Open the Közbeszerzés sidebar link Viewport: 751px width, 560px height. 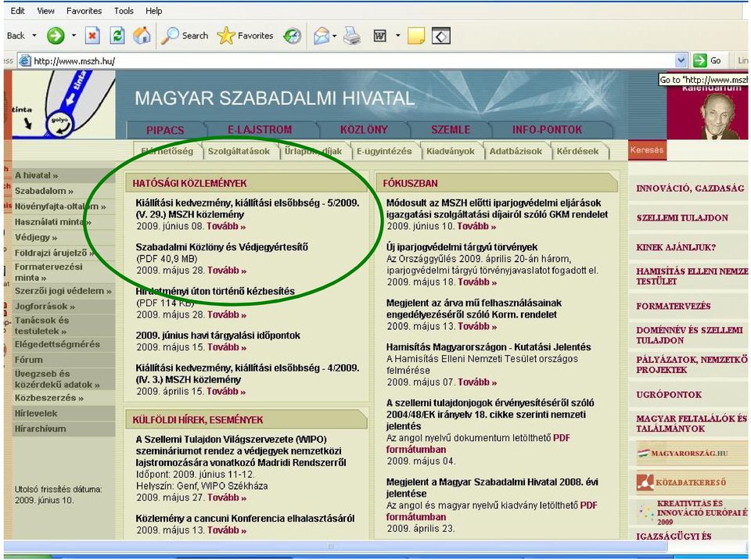tap(49, 397)
